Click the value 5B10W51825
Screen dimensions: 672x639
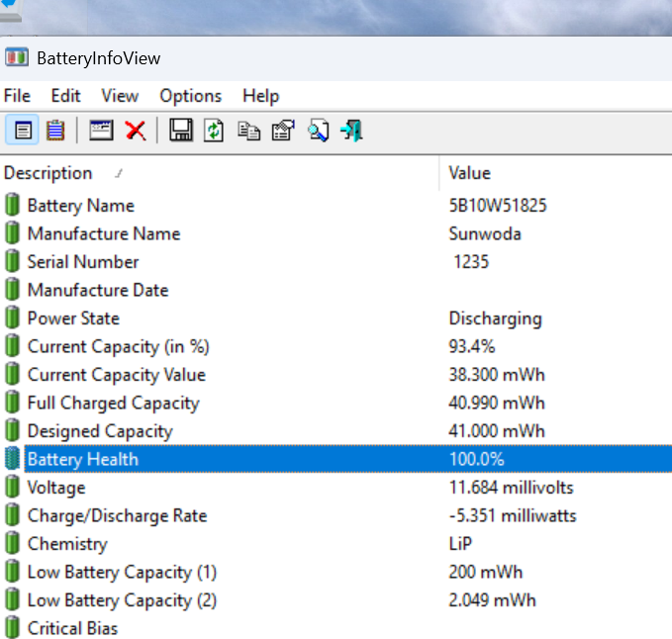coord(498,205)
